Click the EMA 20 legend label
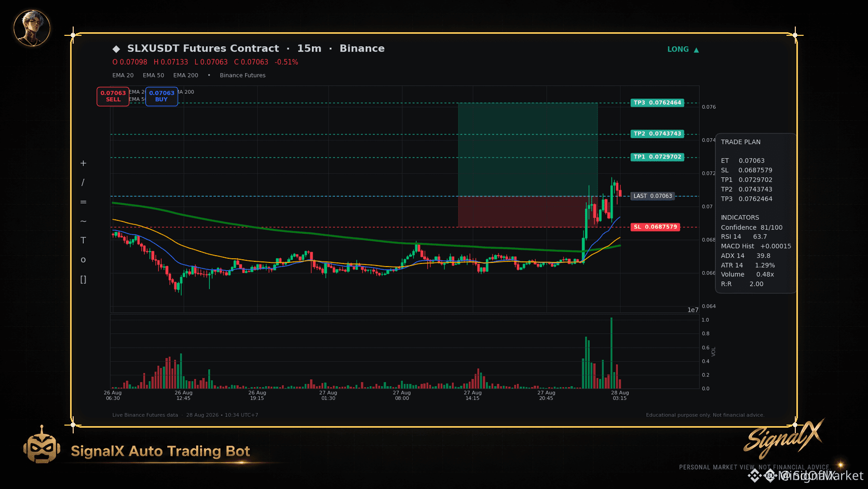868x489 pixels. [123, 75]
